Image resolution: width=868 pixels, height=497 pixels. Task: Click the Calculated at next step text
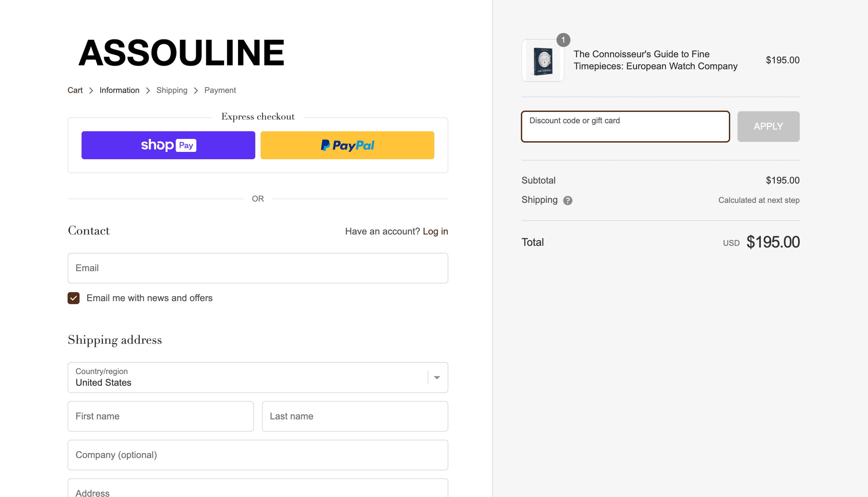pyautogui.click(x=759, y=200)
